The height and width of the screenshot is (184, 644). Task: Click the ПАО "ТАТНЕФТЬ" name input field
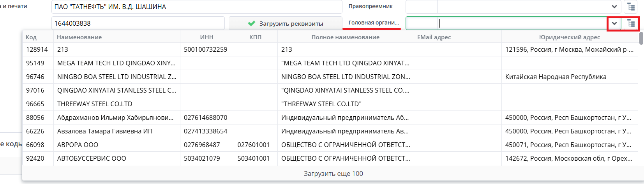click(x=197, y=7)
